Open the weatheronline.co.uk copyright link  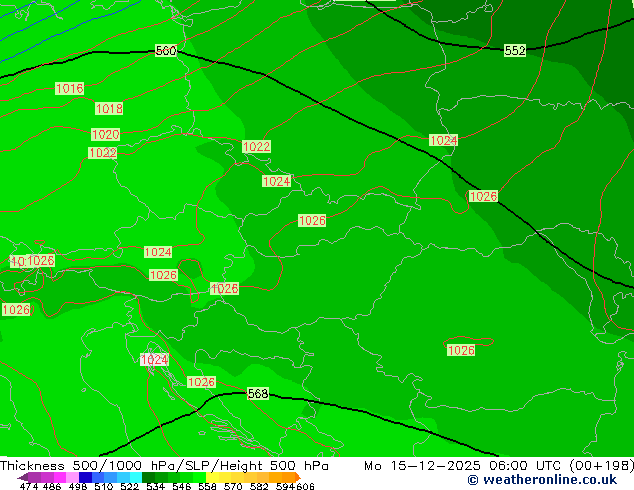coord(542,480)
